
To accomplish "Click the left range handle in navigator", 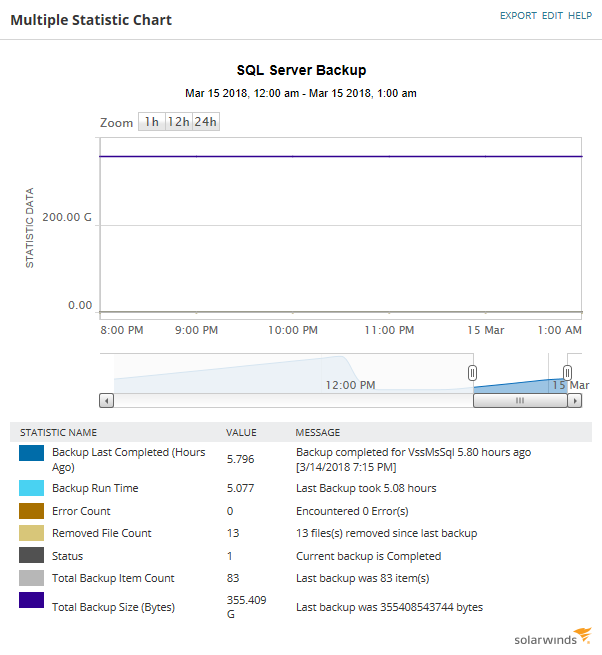I will [472, 373].
